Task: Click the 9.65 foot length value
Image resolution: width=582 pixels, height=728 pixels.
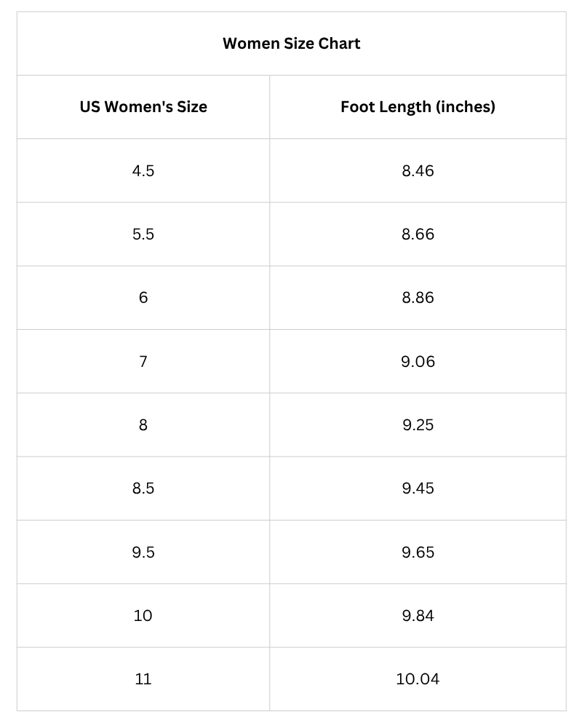Action: click(418, 553)
